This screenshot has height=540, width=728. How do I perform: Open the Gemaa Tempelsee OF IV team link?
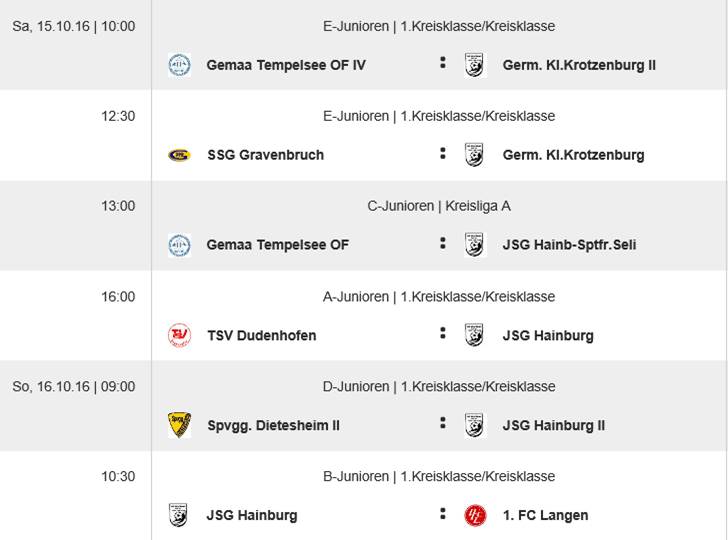(x=286, y=65)
